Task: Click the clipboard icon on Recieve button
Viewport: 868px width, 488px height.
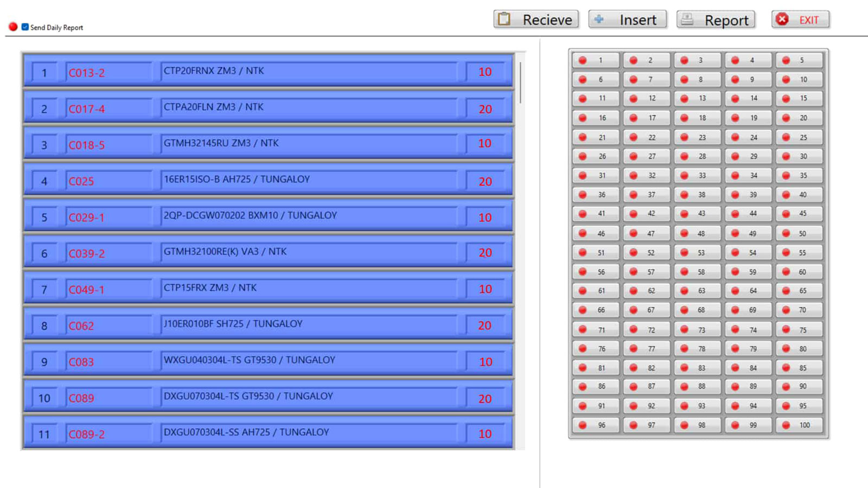Action: 504,20
